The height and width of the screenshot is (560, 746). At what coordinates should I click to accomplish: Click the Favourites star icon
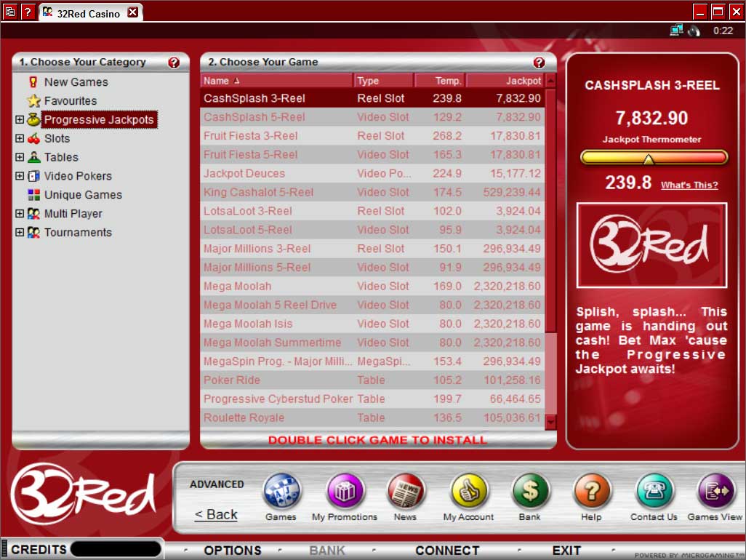[x=33, y=100]
